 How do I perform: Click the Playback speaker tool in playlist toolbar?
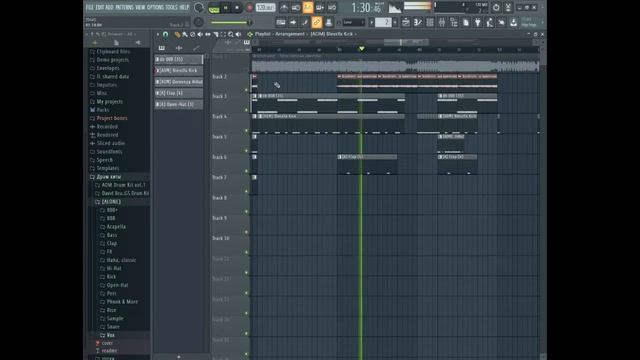(238, 34)
